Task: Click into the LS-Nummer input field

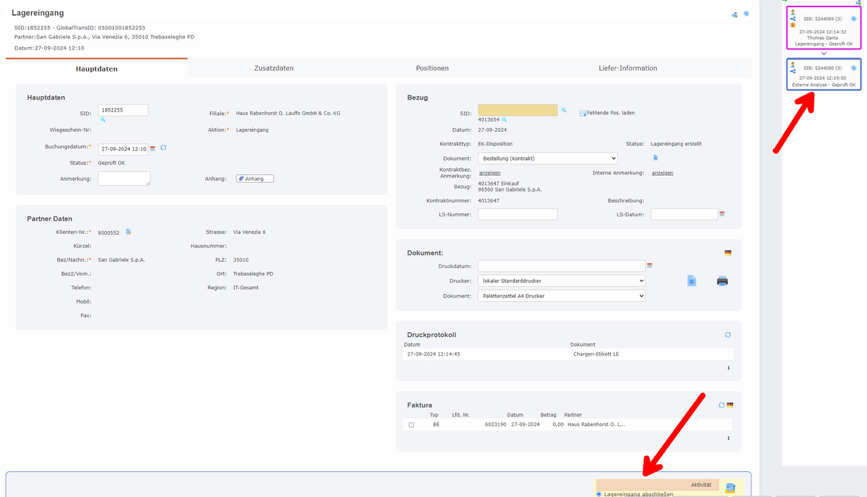Action: (518, 214)
